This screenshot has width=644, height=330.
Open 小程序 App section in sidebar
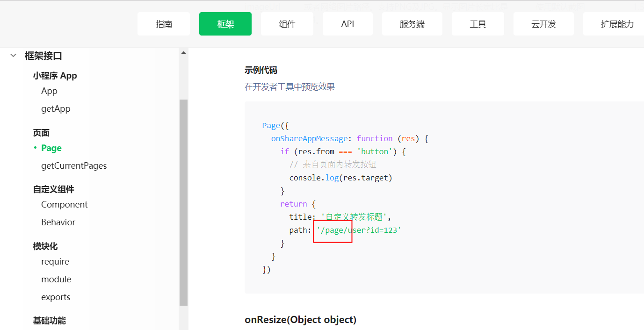point(55,76)
